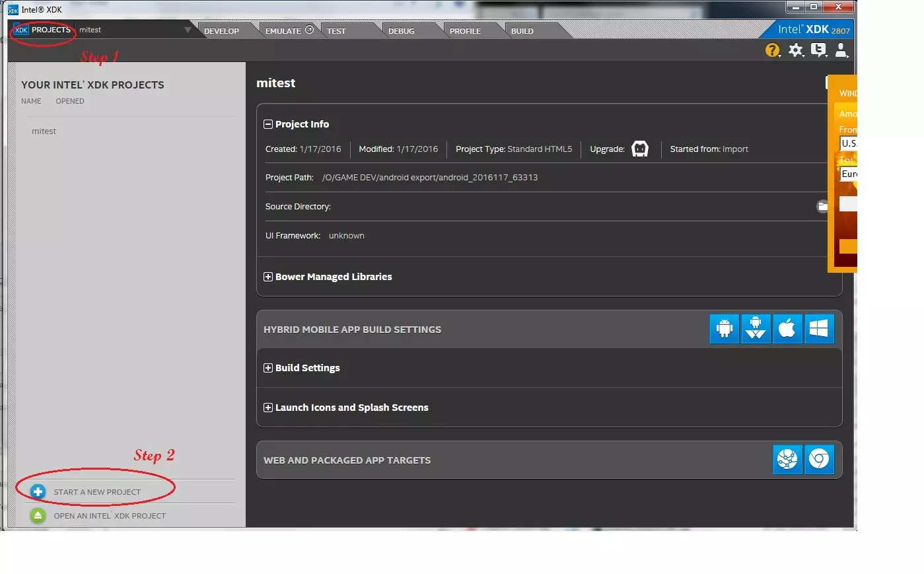924x574 pixels.
Task: Click 'HYBRID MOBILE APP BUILD SETTINGS' header
Action: (352, 330)
